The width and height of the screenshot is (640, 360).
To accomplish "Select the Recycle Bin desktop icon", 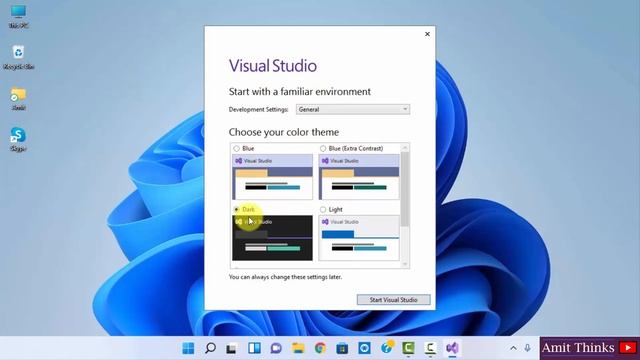I will point(18,58).
